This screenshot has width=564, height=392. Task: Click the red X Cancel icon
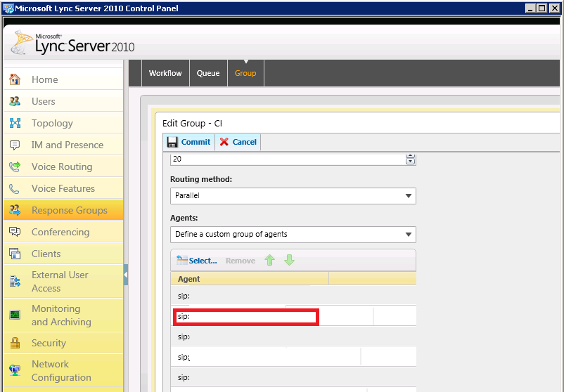click(224, 142)
